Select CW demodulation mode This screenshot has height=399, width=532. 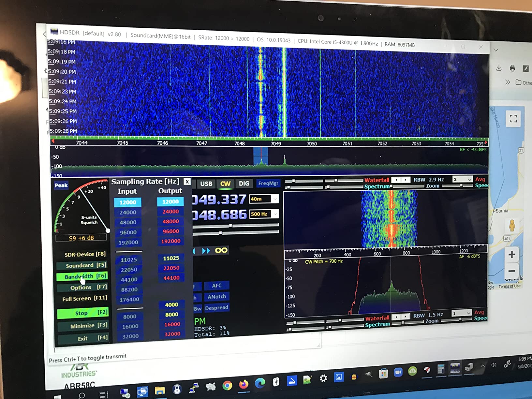(x=225, y=184)
